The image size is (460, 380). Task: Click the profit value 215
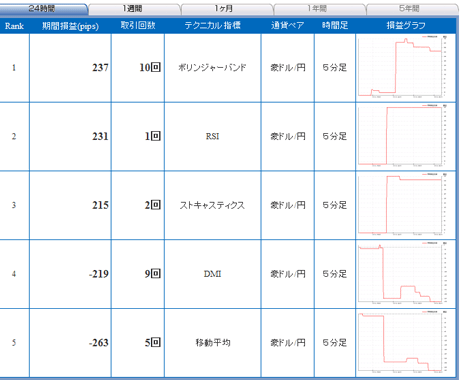(100, 205)
